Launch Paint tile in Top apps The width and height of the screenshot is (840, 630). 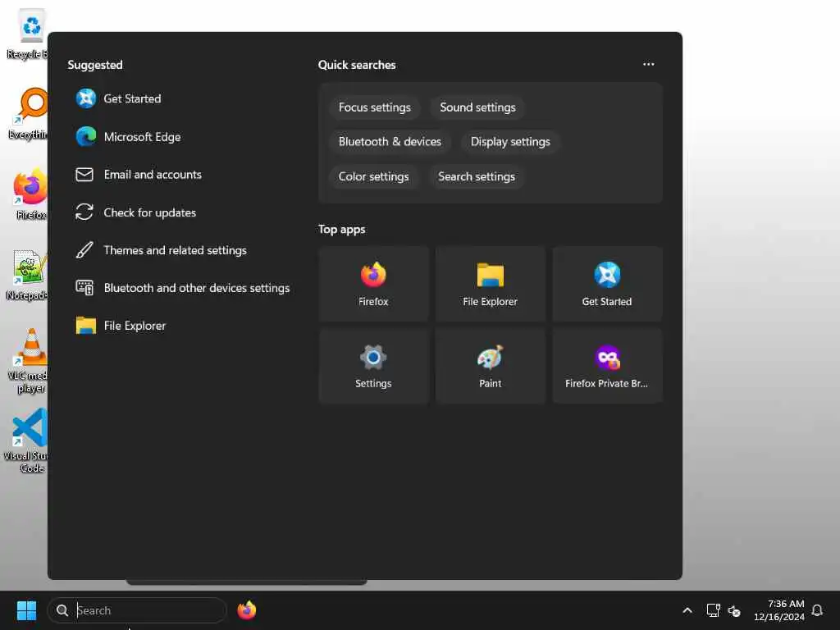point(491,366)
